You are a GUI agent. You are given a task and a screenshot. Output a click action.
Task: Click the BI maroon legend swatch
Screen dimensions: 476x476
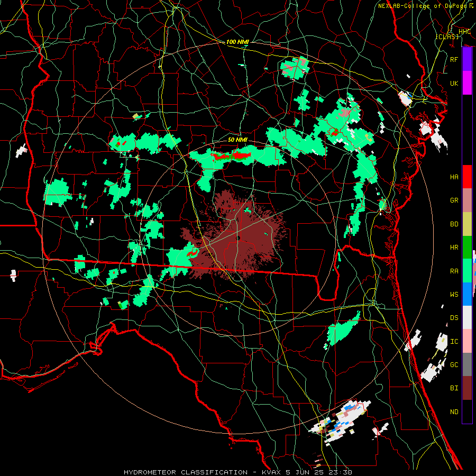pyautogui.click(x=467, y=388)
